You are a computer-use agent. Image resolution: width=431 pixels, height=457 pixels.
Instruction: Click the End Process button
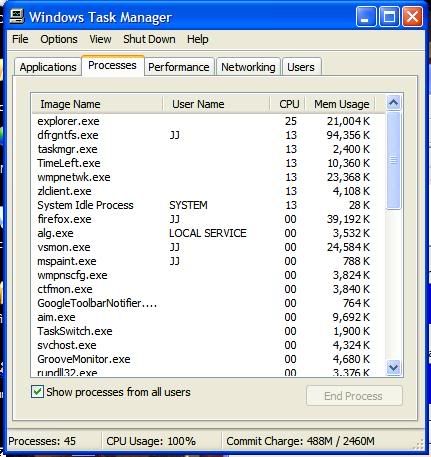[x=354, y=396]
